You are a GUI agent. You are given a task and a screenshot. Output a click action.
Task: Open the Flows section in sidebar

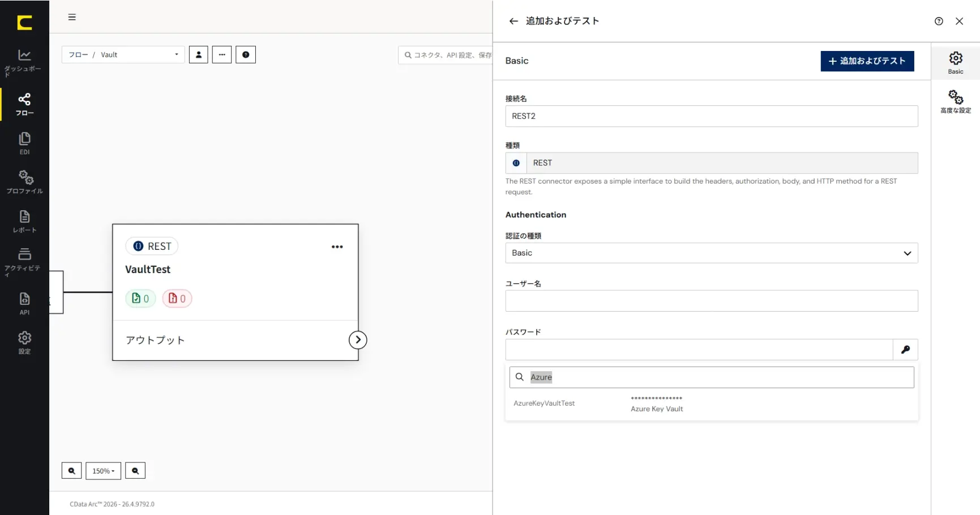point(24,104)
